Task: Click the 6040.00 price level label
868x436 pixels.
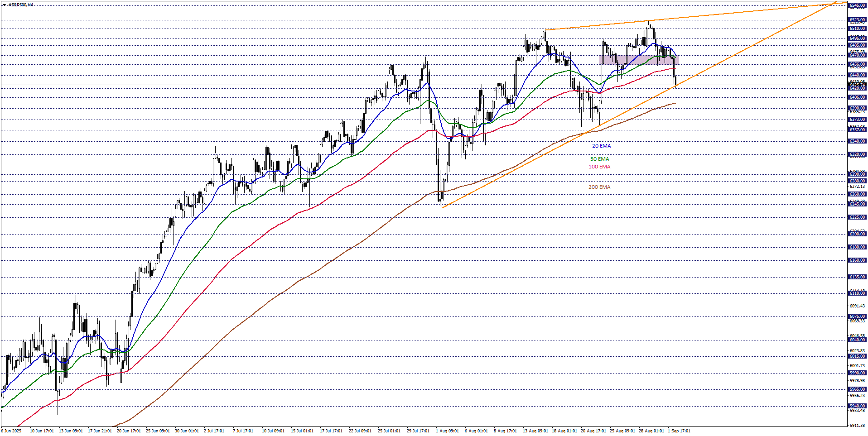Action: pos(857,340)
